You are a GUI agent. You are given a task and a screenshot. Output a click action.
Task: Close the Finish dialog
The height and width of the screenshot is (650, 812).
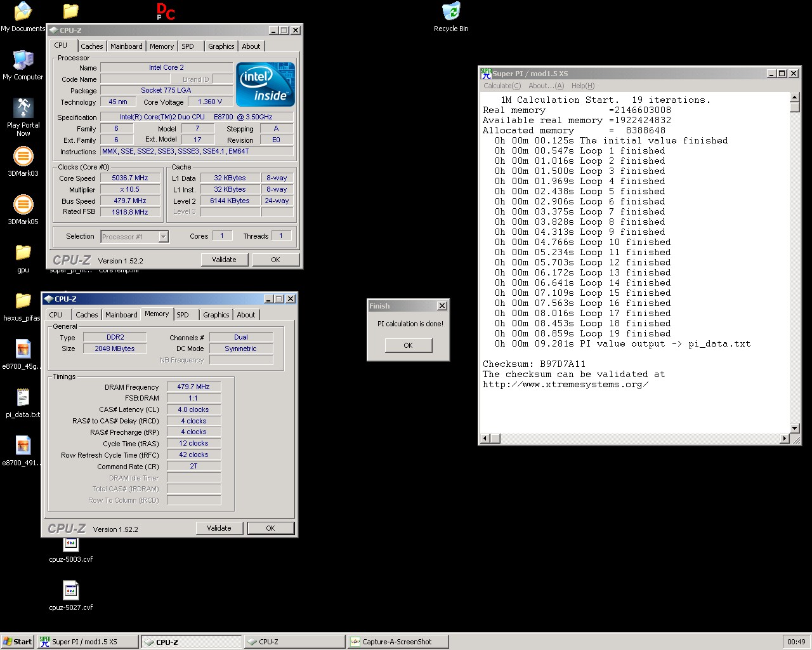pyautogui.click(x=442, y=306)
